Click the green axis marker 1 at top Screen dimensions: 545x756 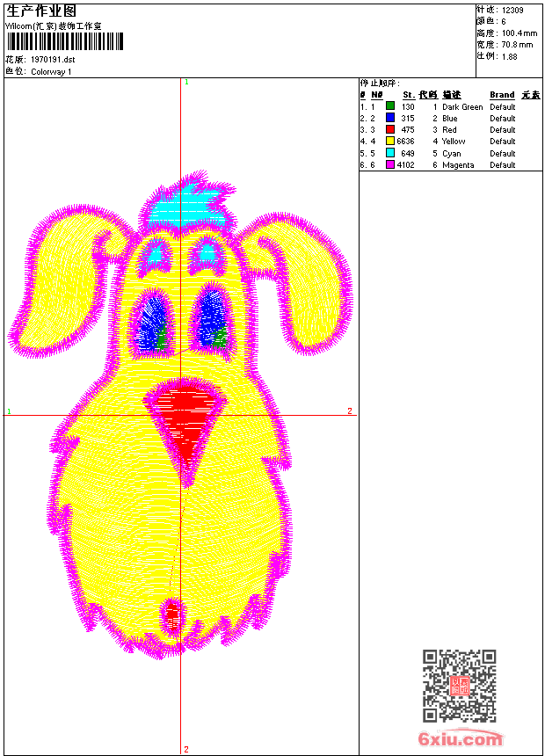pyautogui.click(x=186, y=83)
